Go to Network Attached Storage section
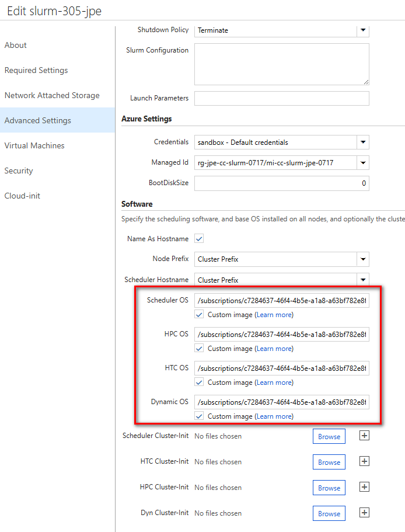 click(x=52, y=95)
